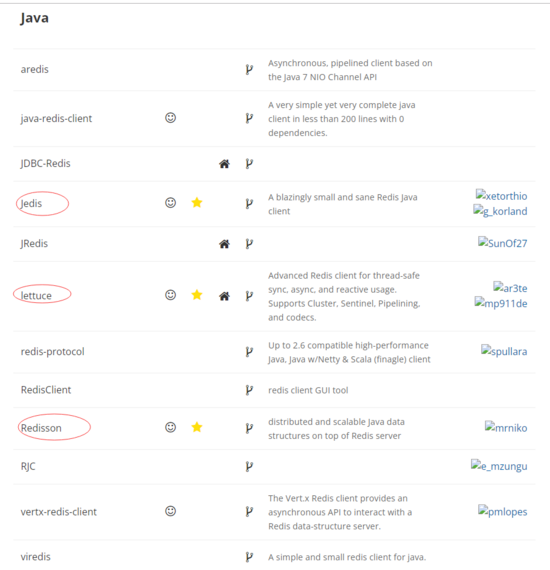This screenshot has width=550, height=570.
Task: Click the repository icon for viredis
Action: coord(249,557)
